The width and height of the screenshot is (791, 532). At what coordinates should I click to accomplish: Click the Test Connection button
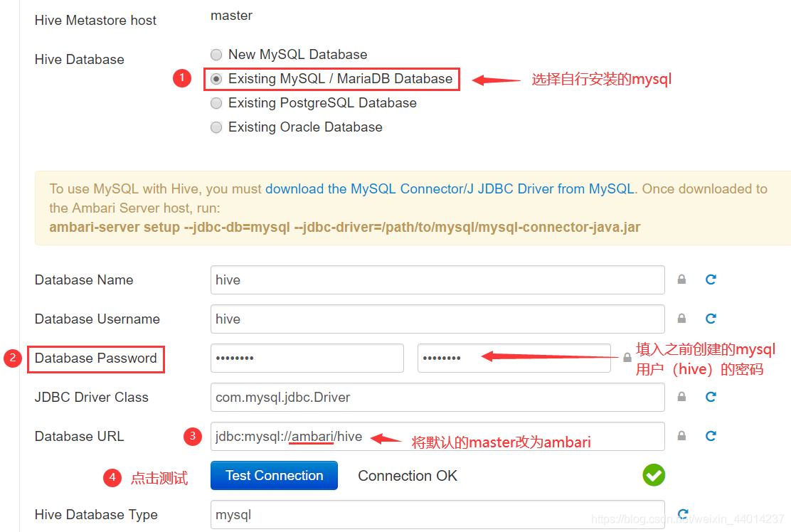pyautogui.click(x=274, y=476)
